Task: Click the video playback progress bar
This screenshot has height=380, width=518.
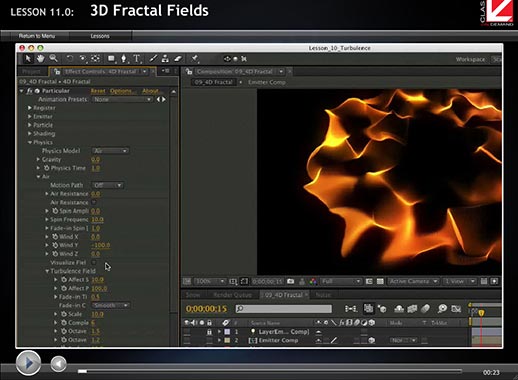Action: tap(270, 371)
